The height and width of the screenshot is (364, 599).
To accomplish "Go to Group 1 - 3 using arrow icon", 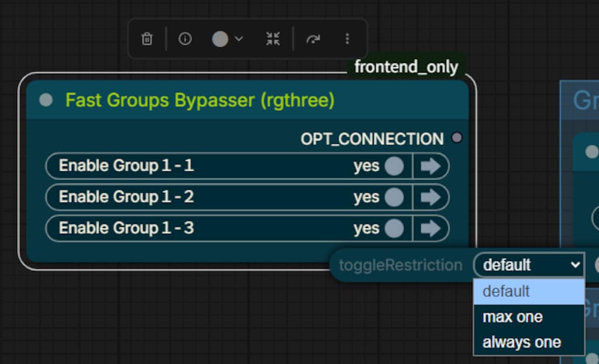I will tap(431, 228).
